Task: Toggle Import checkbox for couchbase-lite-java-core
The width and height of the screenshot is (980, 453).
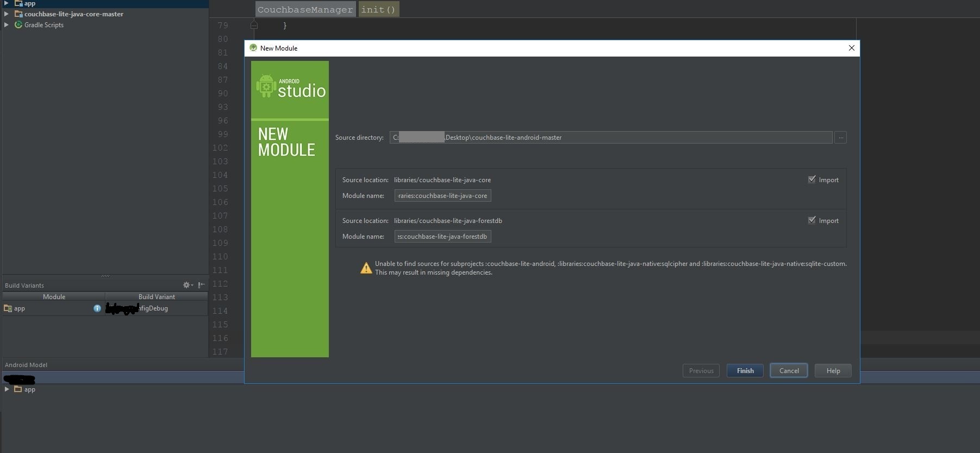Action: (x=812, y=179)
